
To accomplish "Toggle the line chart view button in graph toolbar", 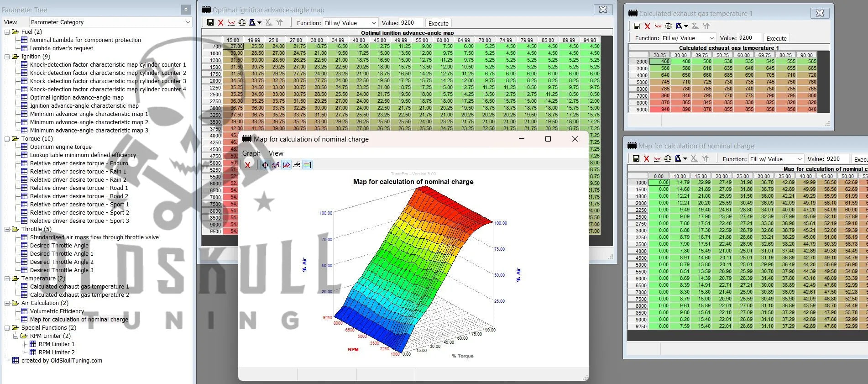I will (x=287, y=165).
